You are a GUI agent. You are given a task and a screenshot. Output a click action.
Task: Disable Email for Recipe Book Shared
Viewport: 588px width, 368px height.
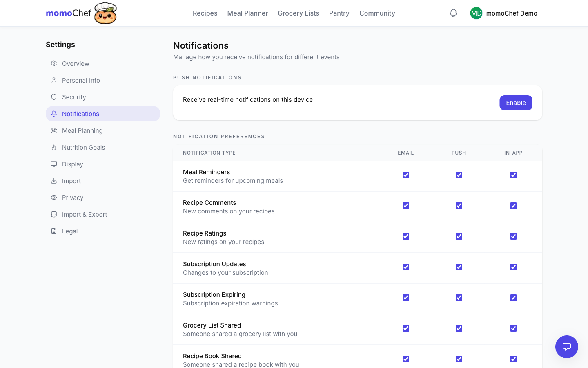pos(406,359)
